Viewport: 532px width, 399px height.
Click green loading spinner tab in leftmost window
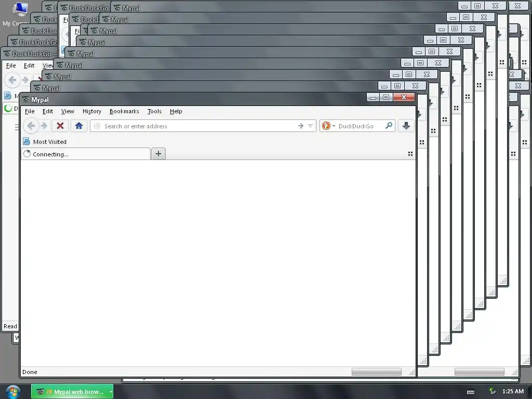[8, 108]
